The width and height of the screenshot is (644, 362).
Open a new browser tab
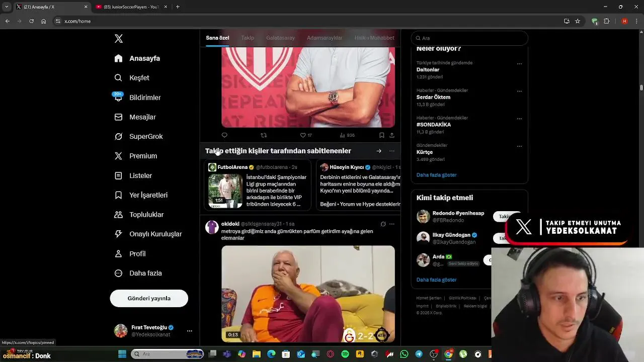(x=178, y=7)
